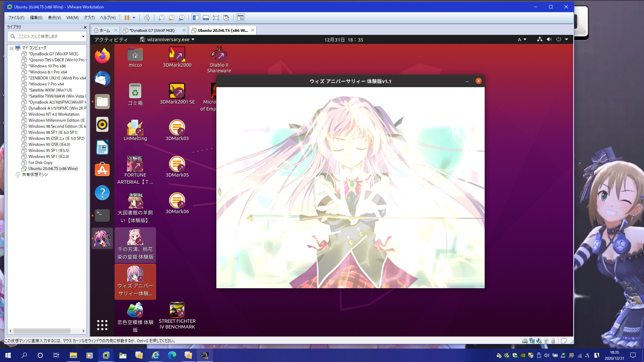
Task: Select the 3DMark06 desktop shortcut
Action: (177, 204)
